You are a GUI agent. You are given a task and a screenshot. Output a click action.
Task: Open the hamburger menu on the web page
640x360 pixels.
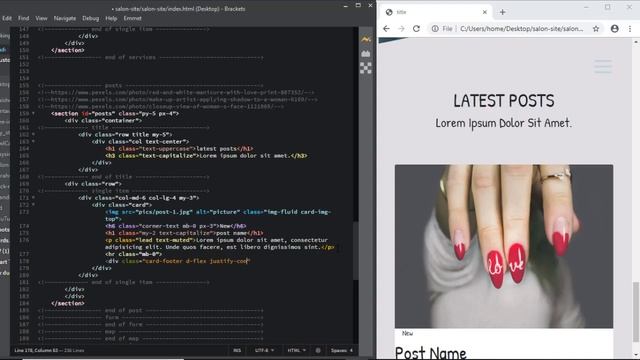(603, 66)
